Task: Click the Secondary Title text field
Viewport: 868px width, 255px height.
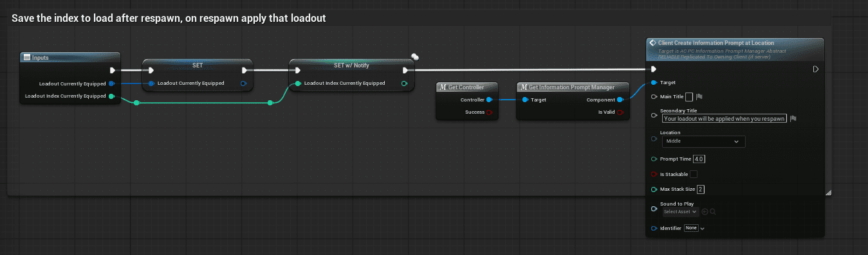Action: (x=725, y=119)
